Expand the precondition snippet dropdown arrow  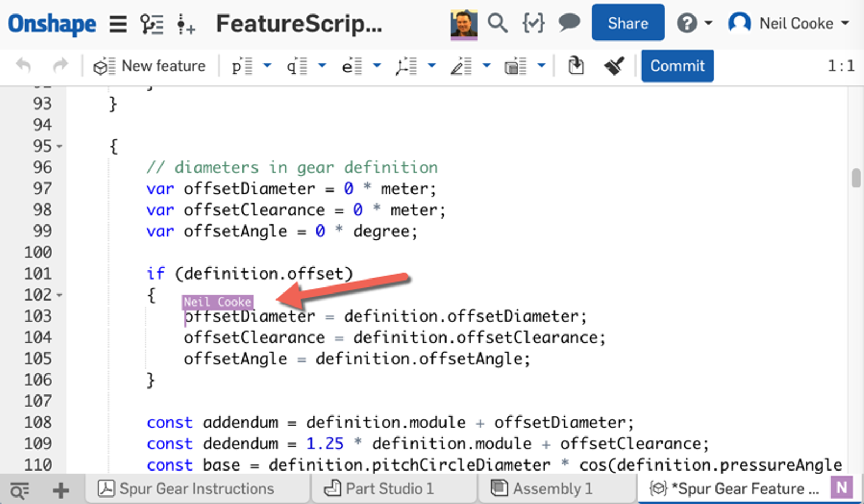(267, 66)
